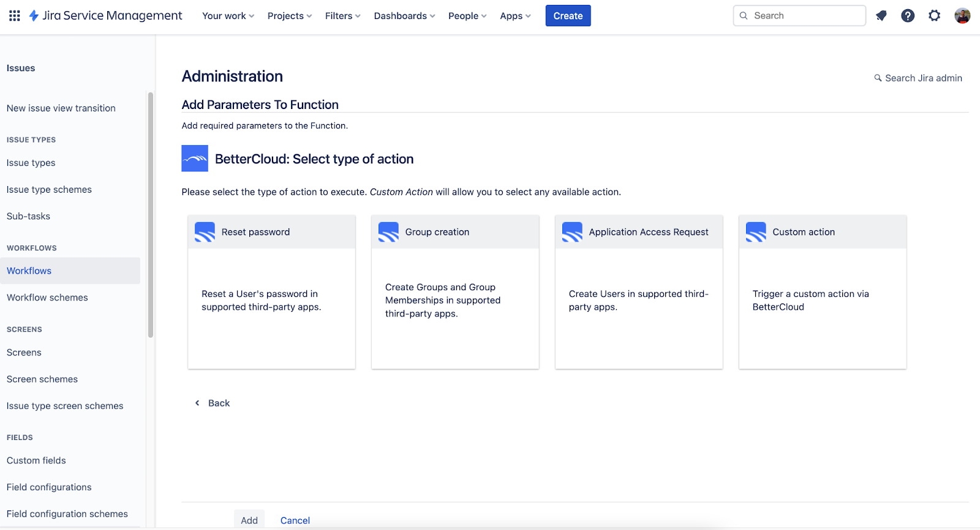Screen dimensions: 980x530
Task: Expand the People dropdown
Action: coord(467,16)
